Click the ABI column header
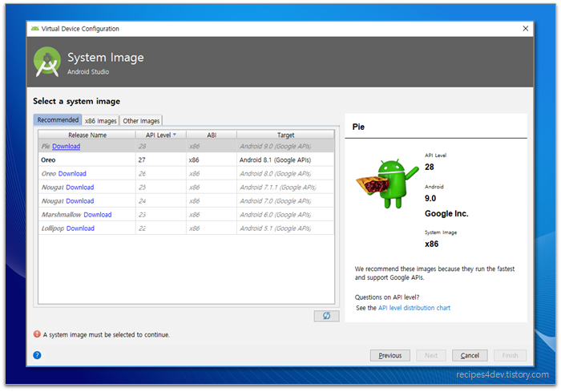 pyautogui.click(x=212, y=135)
